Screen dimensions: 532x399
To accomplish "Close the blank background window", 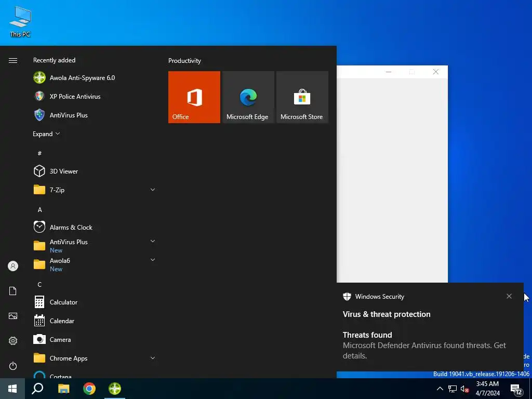I will (x=436, y=72).
